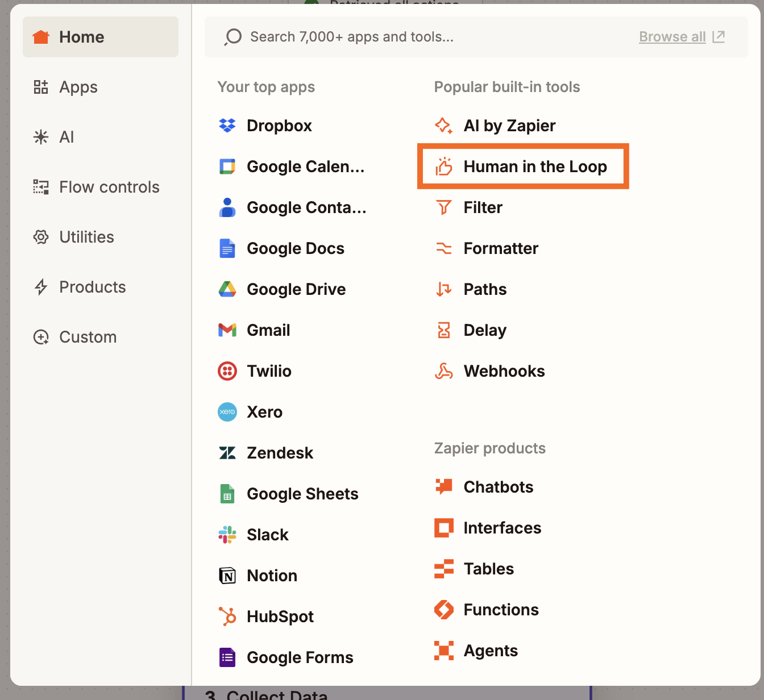Choose the Slack app name
The width and height of the screenshot is (764, 700).
pyautogui.click(x=268, y=535)
